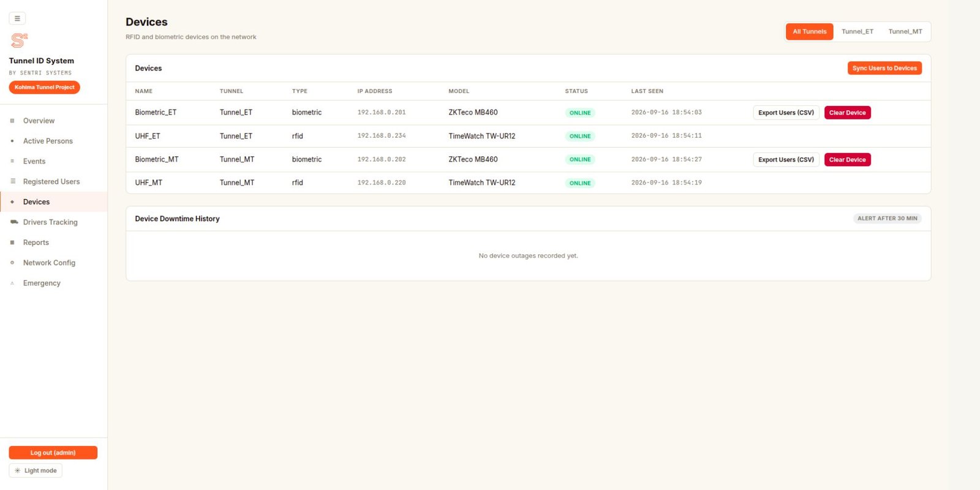This screenshot has height=490, width=980.
Task: Filter devices by Tunnel_MT tab
Action: click(x=905, y=32)
